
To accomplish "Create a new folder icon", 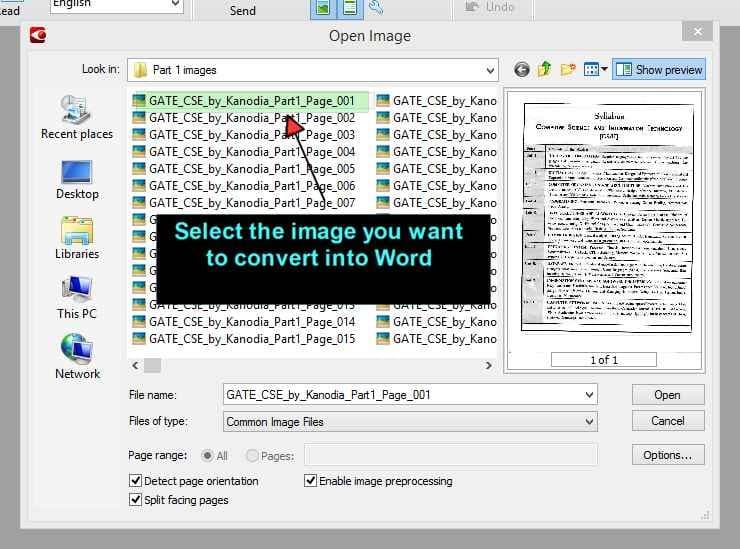I will [568, 70].
